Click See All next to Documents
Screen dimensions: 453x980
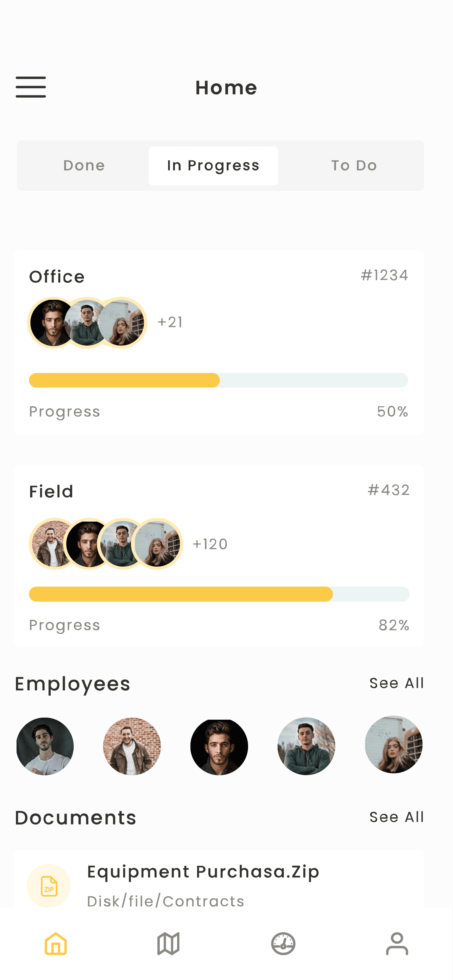pyautogui.click(x=397, y=817)
